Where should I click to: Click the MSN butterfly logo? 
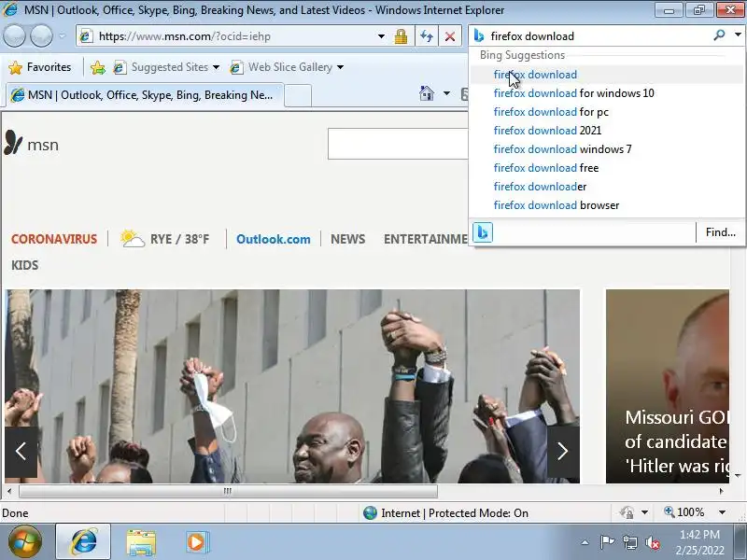click(x=13, y=143)
